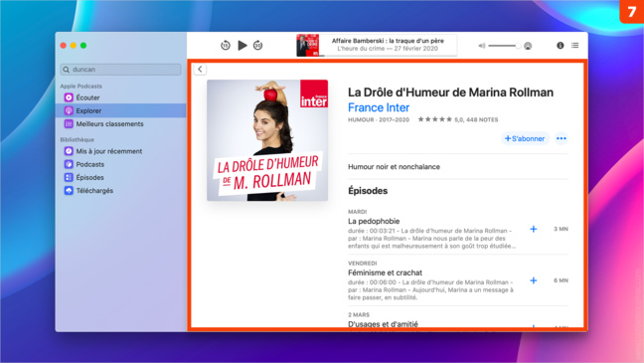Viewport: 644px width, 363px height.
Task: Click the Épisodes section heading
Action: coord(368,191)
